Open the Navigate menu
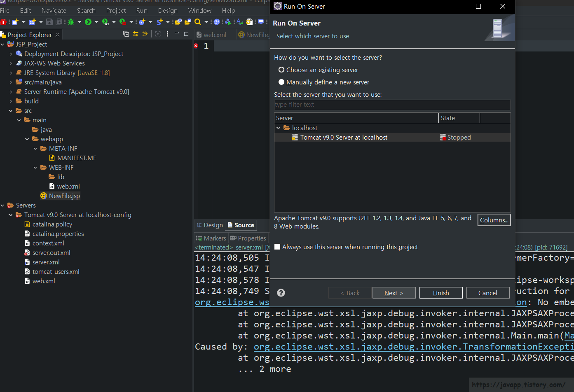This screenshot has height=392, width=574. tap(54, 10)
